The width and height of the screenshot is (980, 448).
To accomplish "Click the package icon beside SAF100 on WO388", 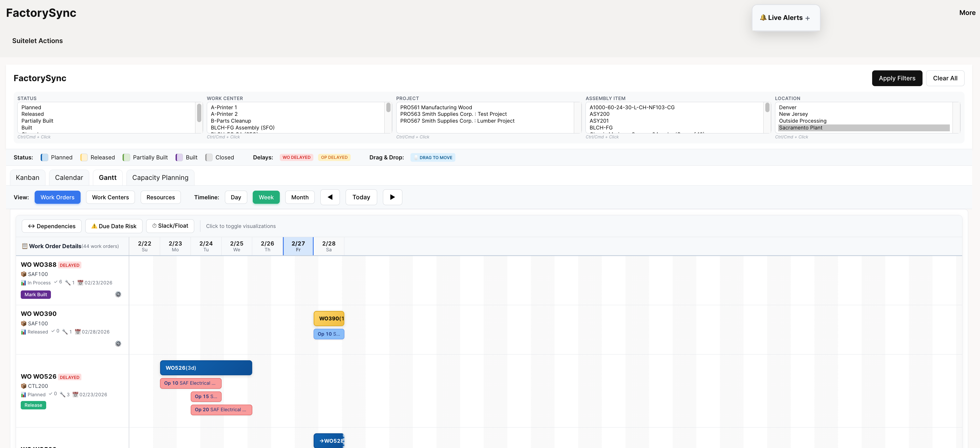I will click(24, 274).
